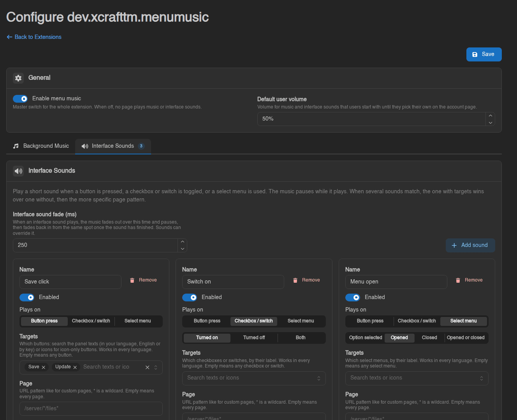Screen dimensions: 517x420
Task: Select Select menu in Save click card
Action: click(138, 321)
